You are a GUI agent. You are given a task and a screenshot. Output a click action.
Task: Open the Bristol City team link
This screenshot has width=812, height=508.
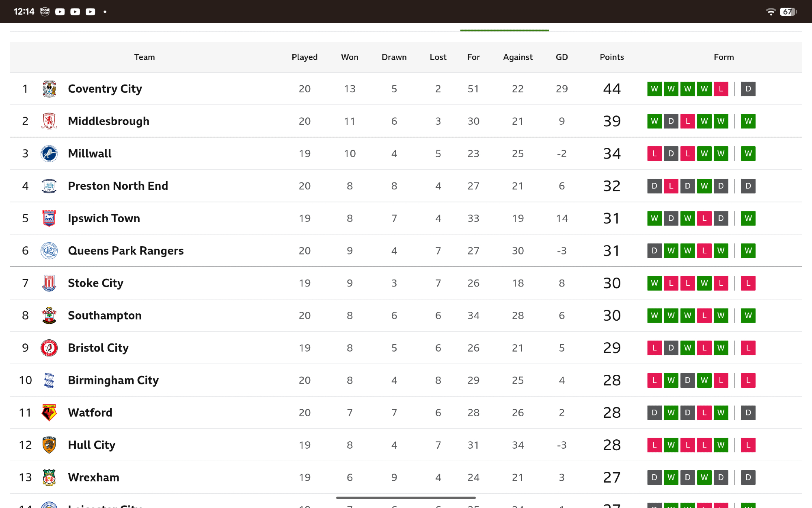pyautogui.click(x=98, y=348)
